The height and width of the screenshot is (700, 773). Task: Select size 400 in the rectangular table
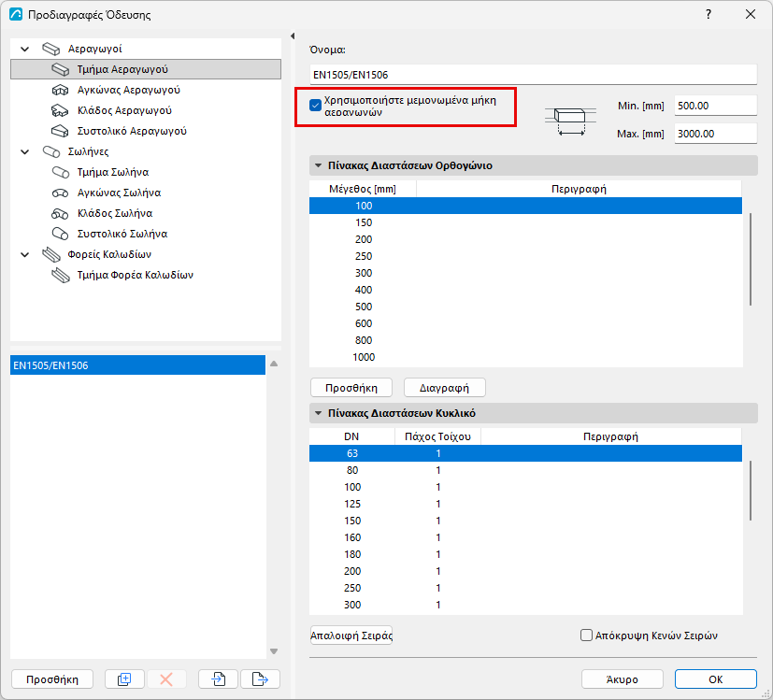pos(525,290)
